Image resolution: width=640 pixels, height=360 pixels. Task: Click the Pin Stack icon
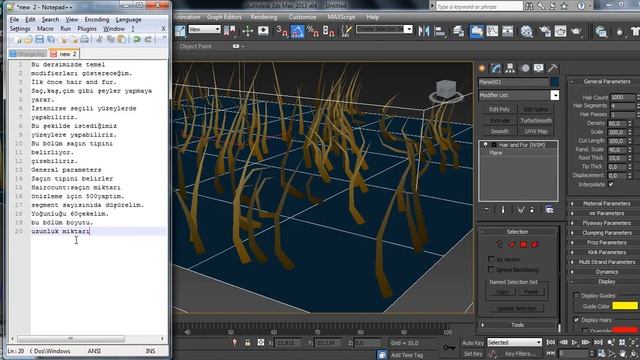point(486,210)
